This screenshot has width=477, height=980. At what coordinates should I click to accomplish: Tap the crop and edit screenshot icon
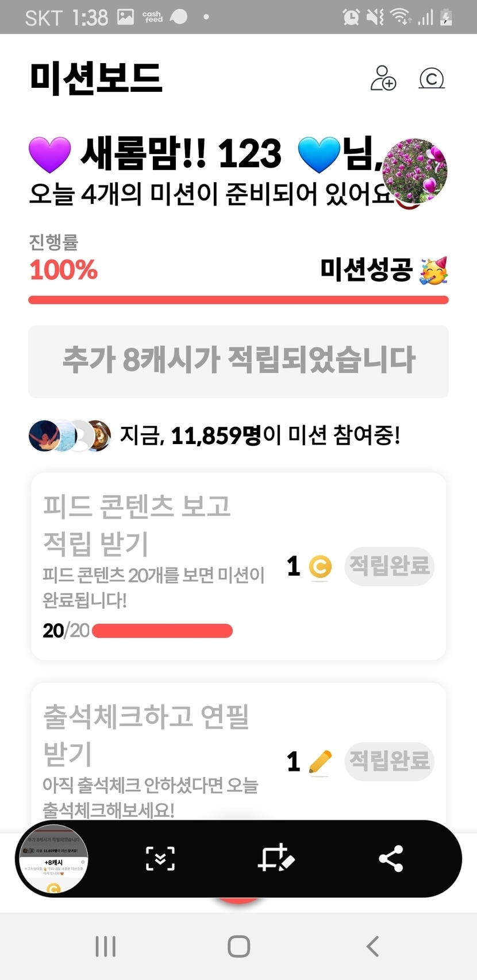tap(276, 859)
